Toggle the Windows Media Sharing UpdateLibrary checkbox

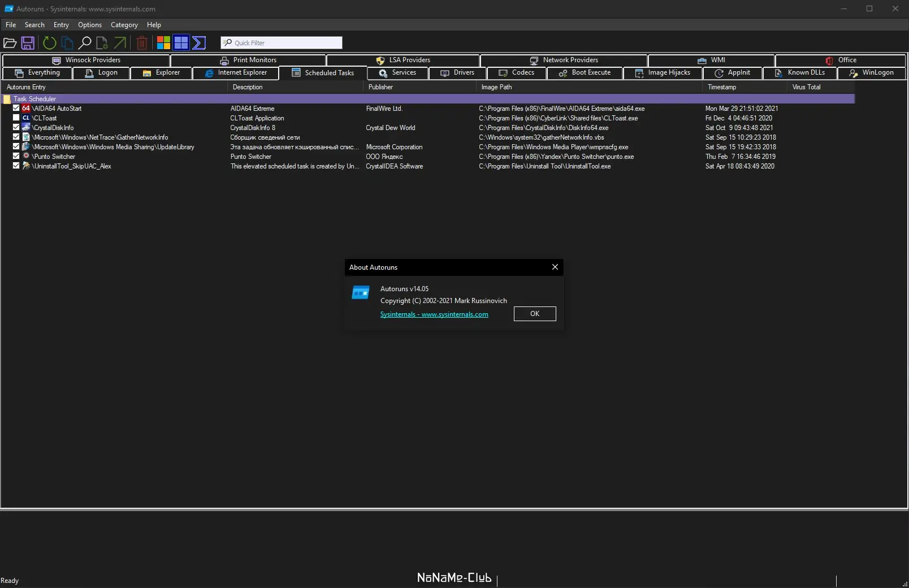[16, 146]
